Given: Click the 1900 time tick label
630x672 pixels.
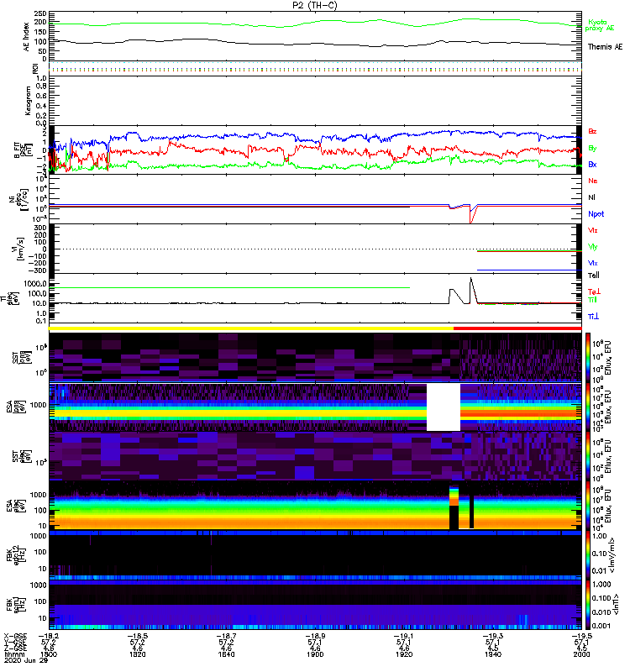Looking at the screenshot, I should tap(315, 654).
